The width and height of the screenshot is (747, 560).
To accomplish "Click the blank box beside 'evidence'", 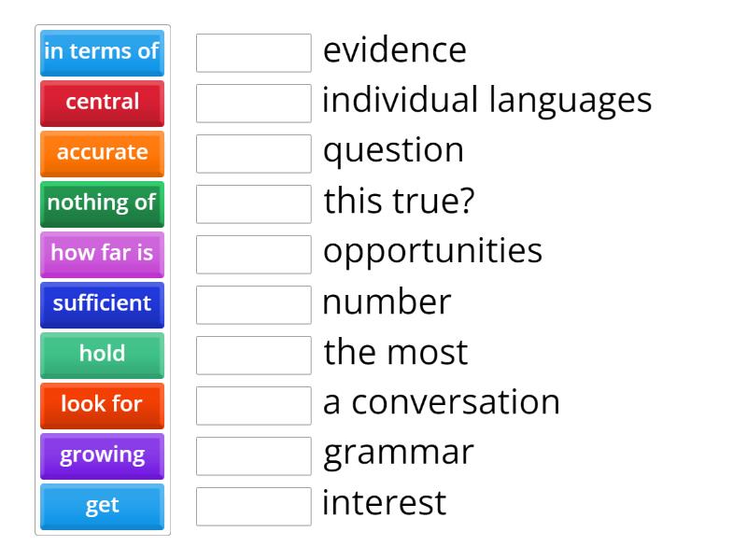I will tap(253, 53).
